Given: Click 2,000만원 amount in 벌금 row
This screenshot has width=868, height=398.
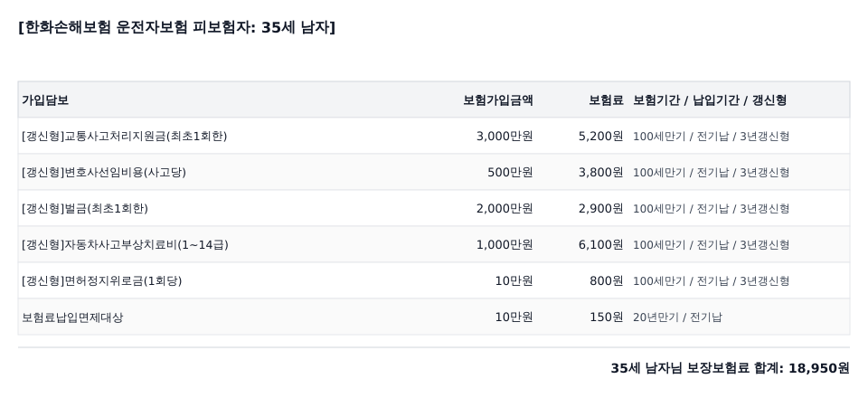Looking at the screenshot, I should point(505,209).
